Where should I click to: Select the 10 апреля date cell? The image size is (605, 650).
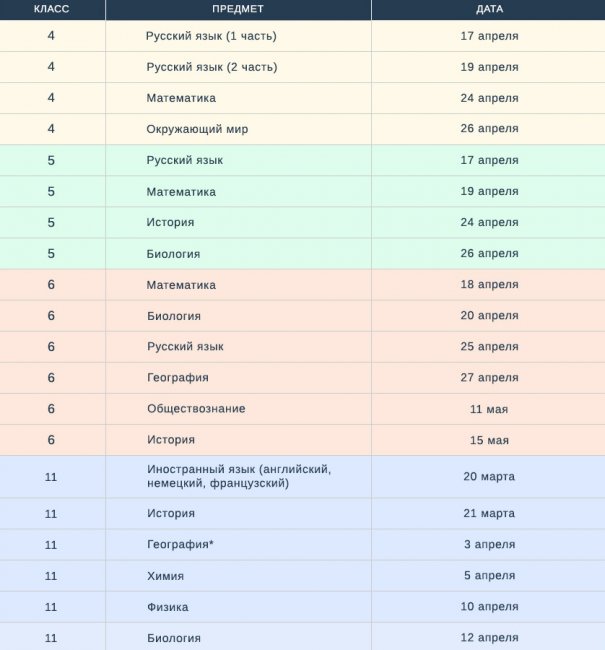pos(489,608)
